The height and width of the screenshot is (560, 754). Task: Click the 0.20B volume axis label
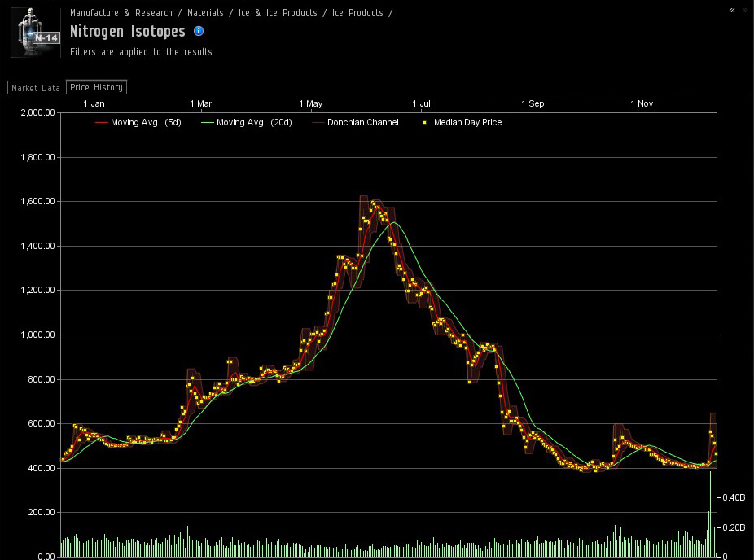734,527
